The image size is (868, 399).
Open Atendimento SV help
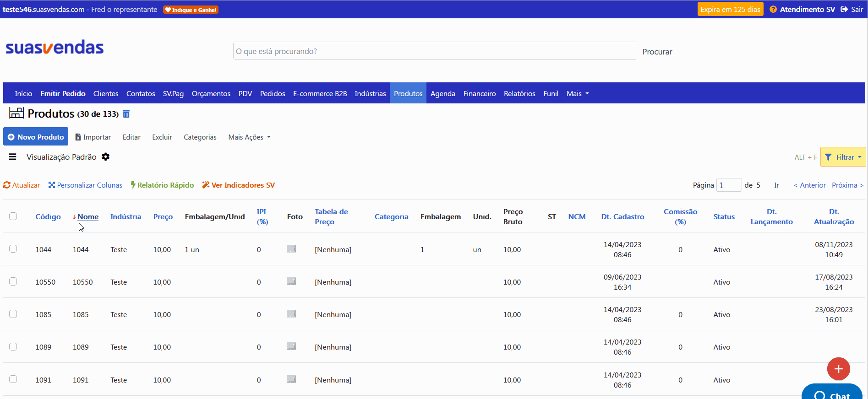point(802,9)
